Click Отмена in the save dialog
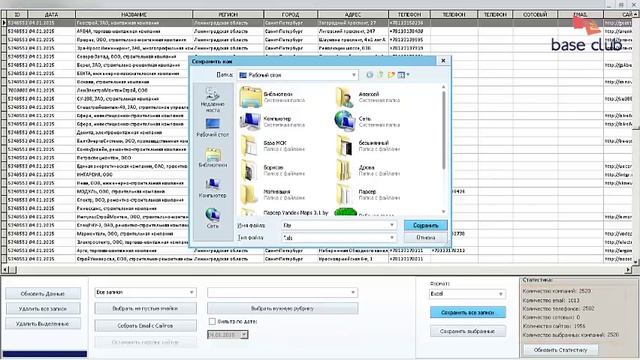640x360 pixels. click(x=426, y=238)
